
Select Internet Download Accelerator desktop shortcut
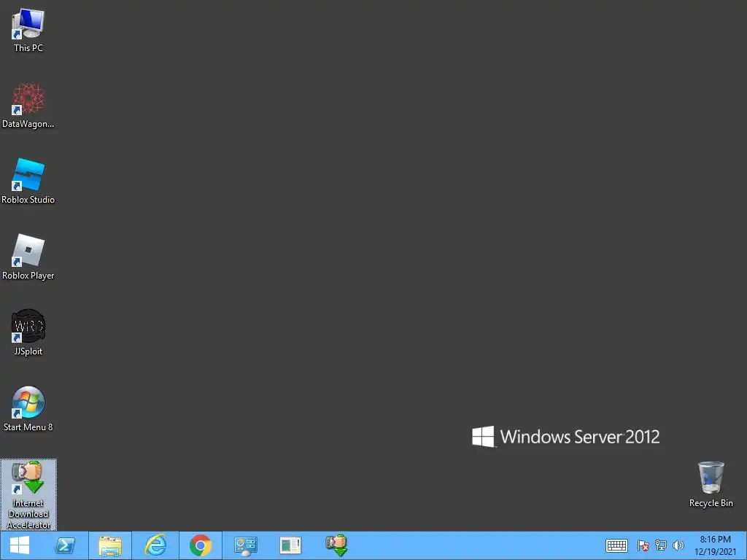pos(28,495)
